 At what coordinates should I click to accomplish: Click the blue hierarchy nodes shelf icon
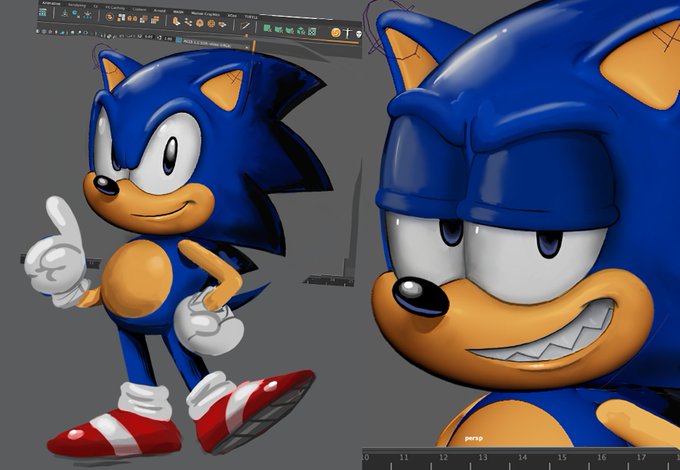(87, 16)
